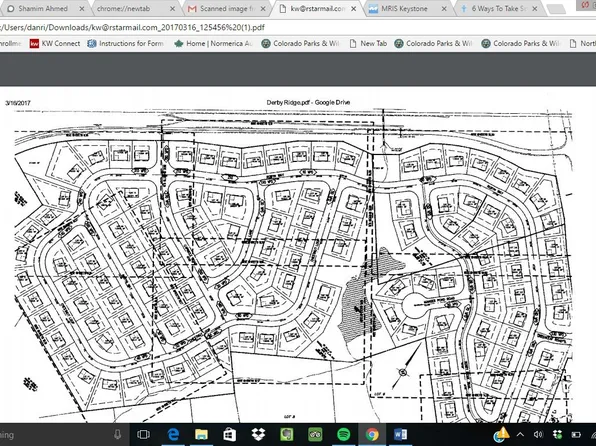Open the New Tab bookmark
Screen dimensions: 596x446
pos(368,43)
